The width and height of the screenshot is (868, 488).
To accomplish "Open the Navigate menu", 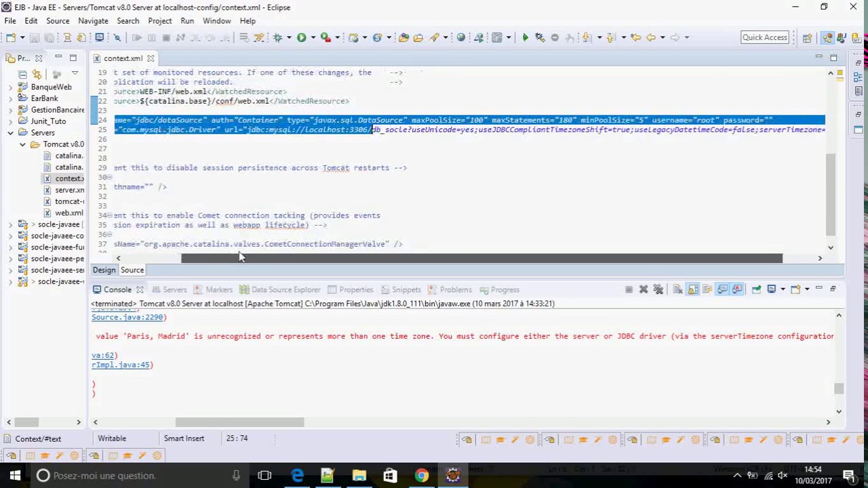I will tap(93, 21).
